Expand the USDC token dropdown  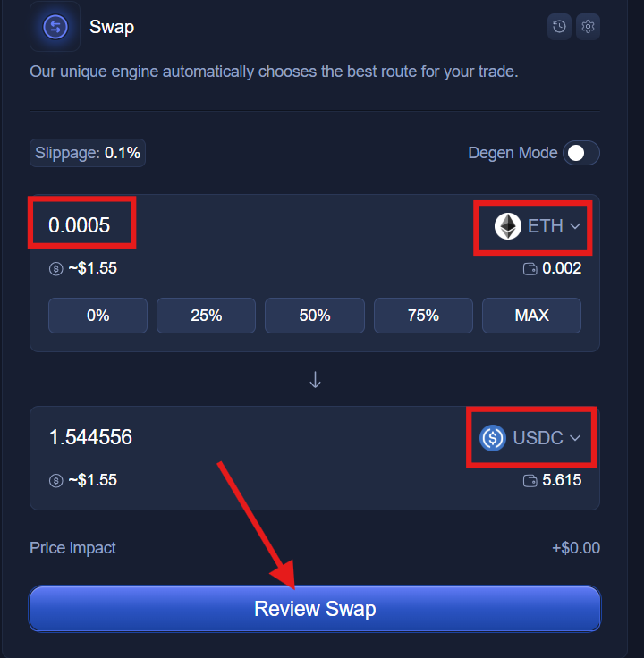coord(575,438)
